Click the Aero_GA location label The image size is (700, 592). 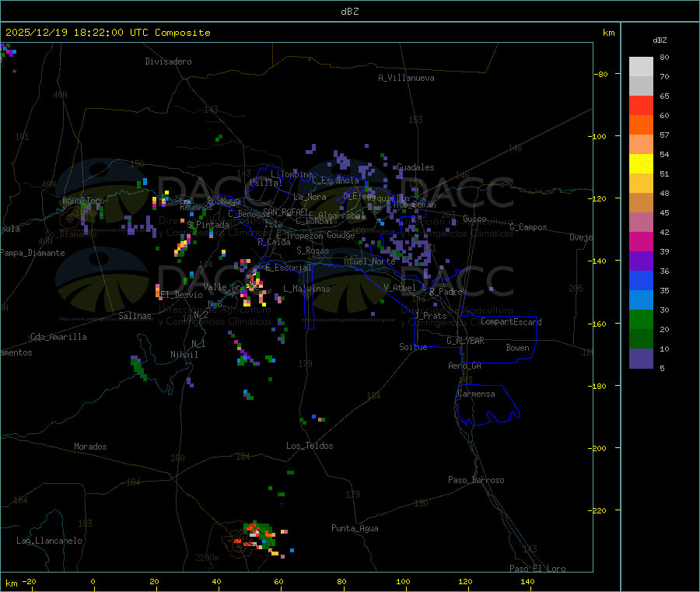[465, 366]
